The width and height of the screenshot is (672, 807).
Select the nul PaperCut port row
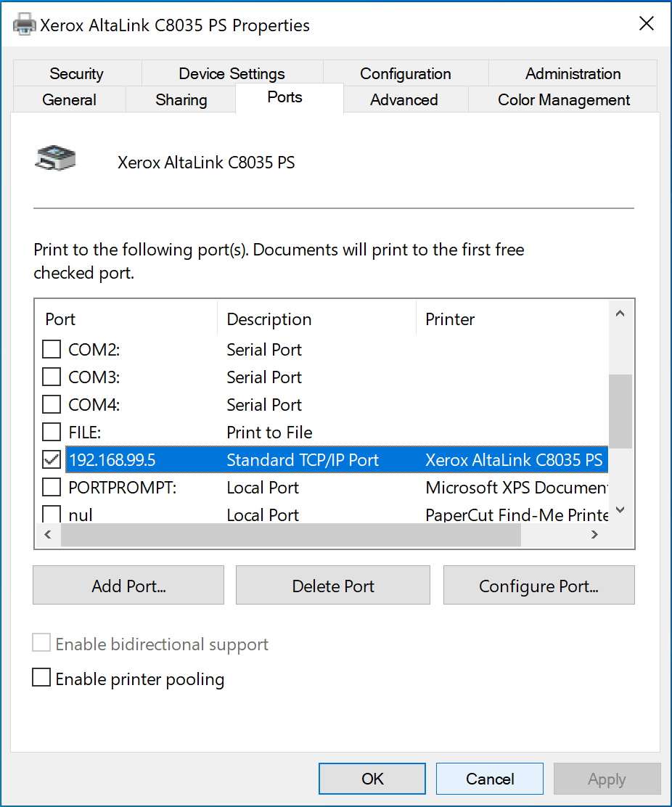(x=218, y=515)
